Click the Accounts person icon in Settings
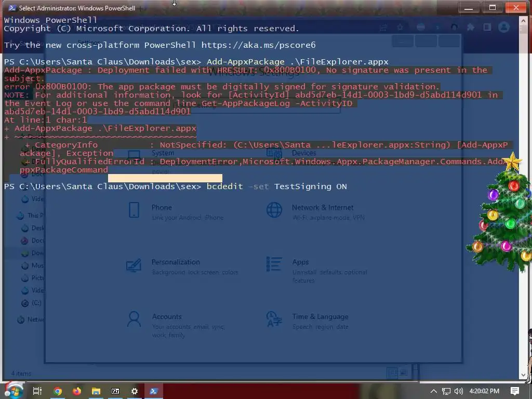Viewport: 532px width, 399px height. tap(134, 320)
